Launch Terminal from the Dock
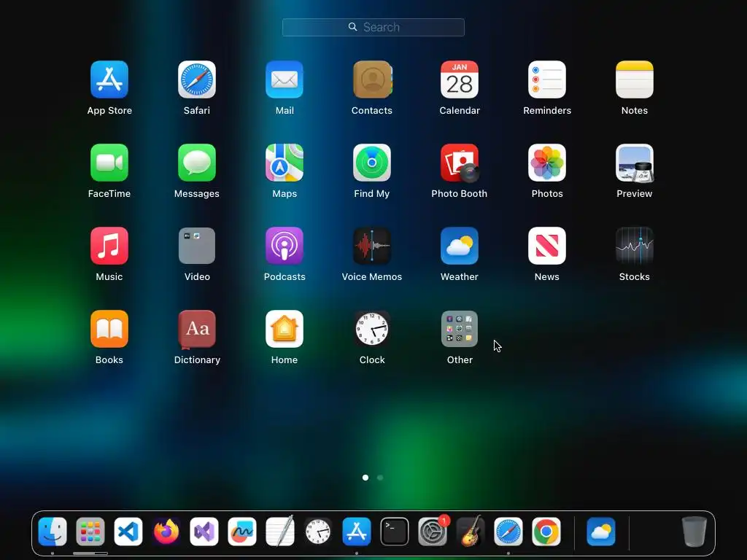The width and height of the screenshot is (747, 560). click(x=395, y=532)
